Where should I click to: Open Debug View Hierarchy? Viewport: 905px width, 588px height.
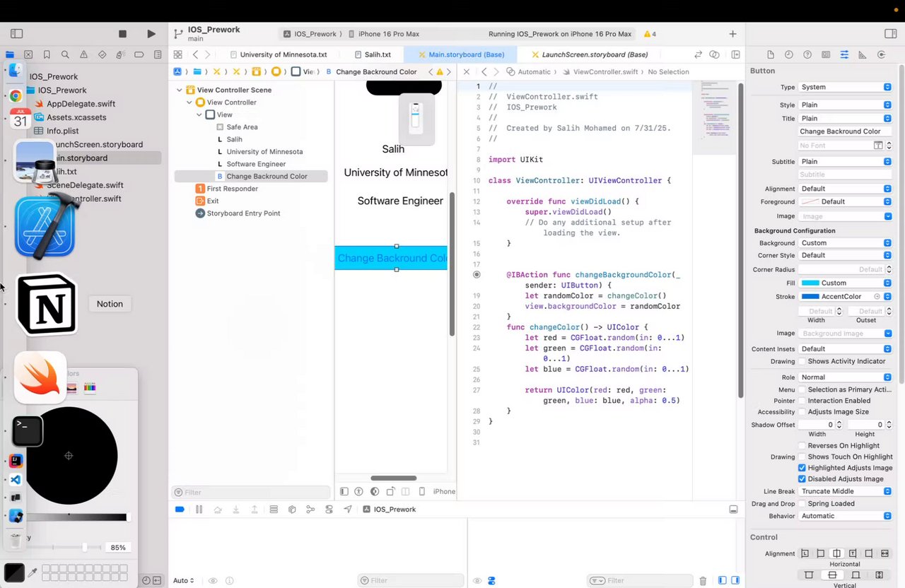(x=292, y=510)
